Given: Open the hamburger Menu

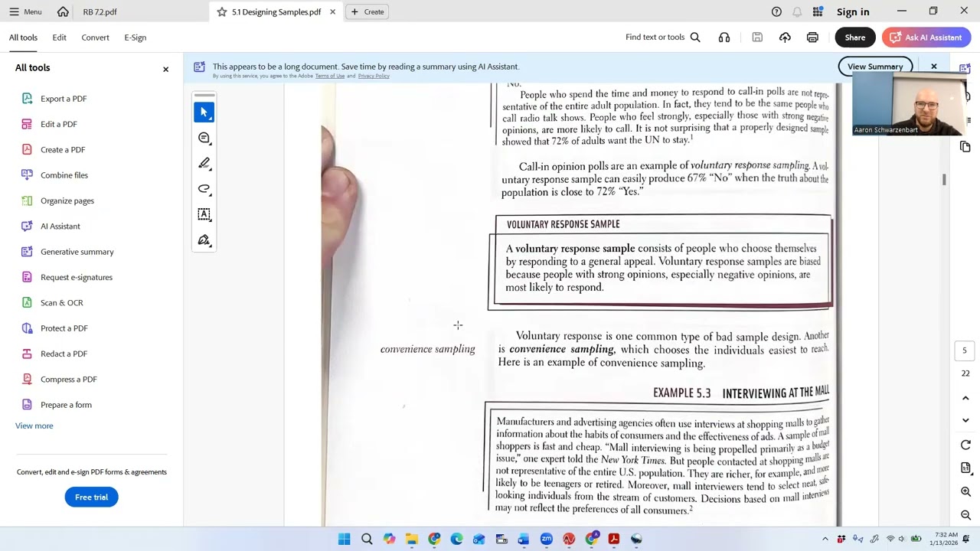Looking at the screenshot, I should coord(24,11).
